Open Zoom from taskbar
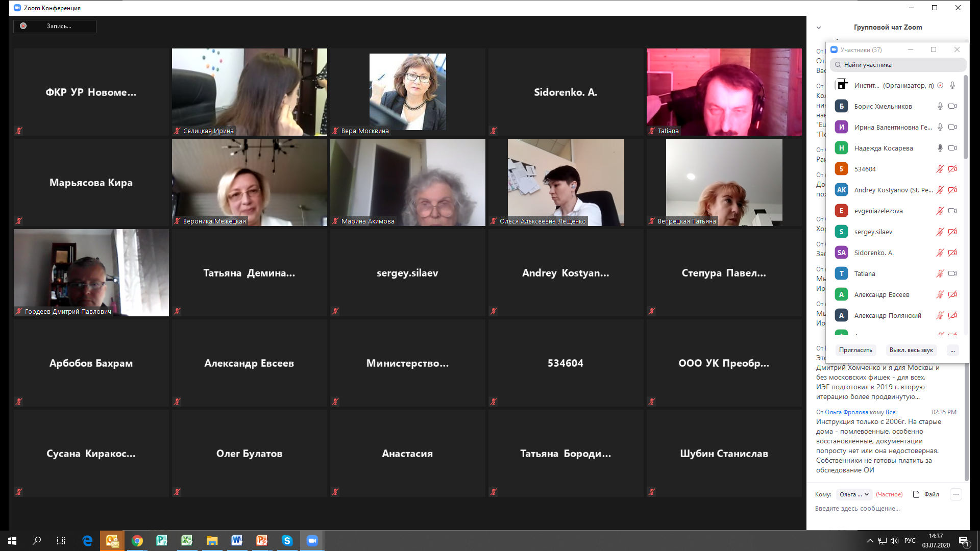 tap(312, 540)
